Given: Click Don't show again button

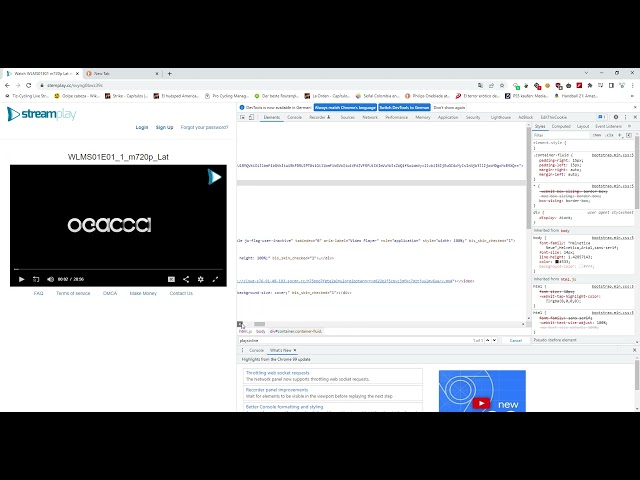Looking at the screenshot, I should (x=449, y=107).
